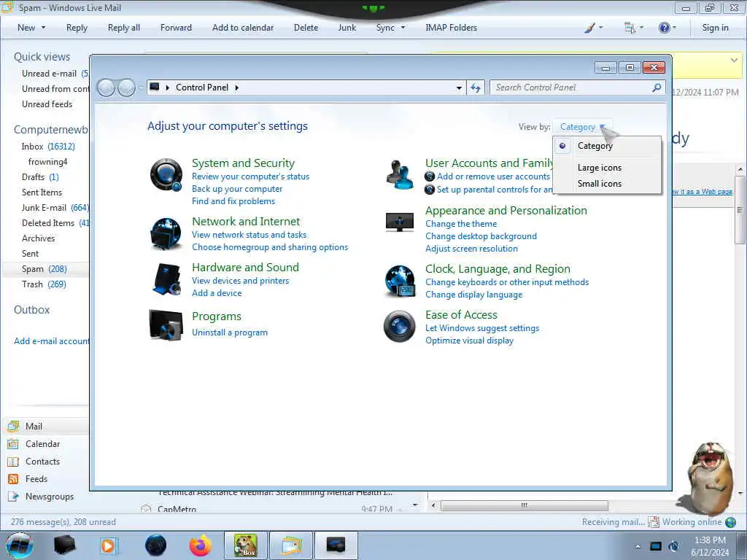Select the Inbox folder in Mail

(x=47, y=147)
